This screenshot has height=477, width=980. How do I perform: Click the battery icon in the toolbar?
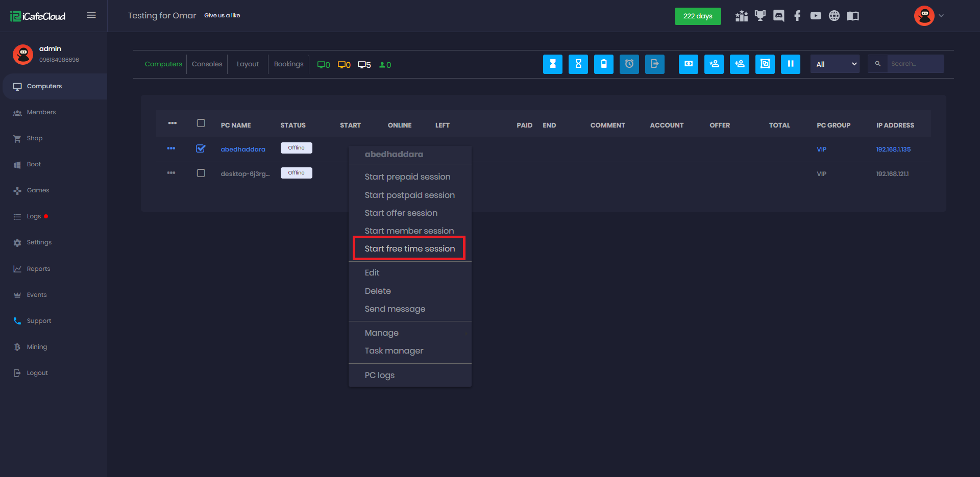pos(603,64)
